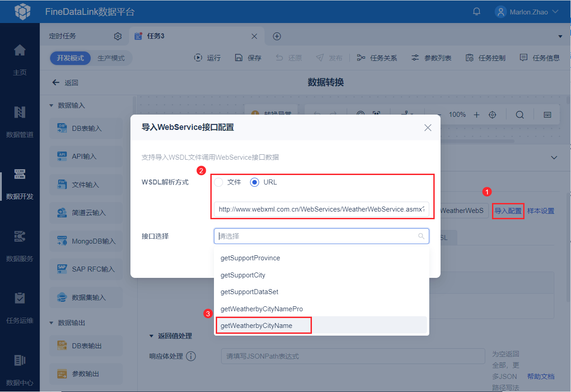Select the 文件输入 node

(x=86, y=185)
